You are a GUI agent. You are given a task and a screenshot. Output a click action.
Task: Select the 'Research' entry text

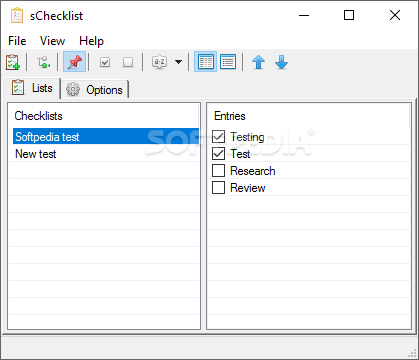point(253,171)
